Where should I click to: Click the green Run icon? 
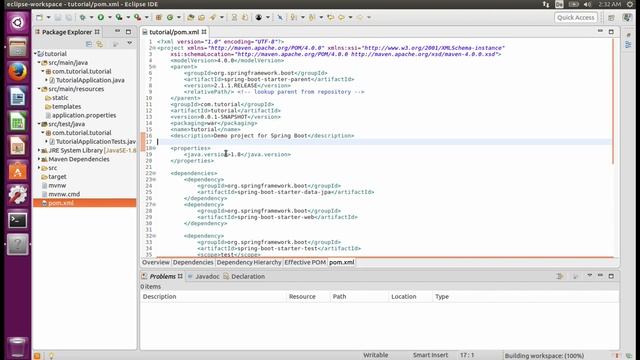(x=100, y=18)
